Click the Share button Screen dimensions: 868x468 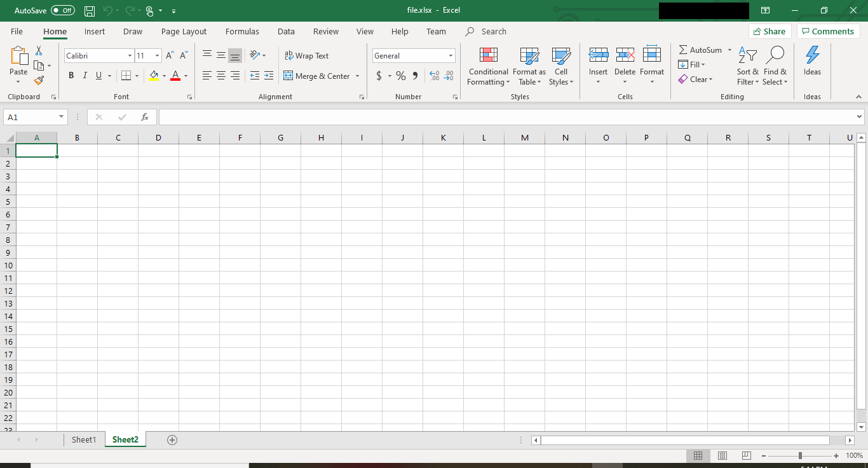[770, 31]
